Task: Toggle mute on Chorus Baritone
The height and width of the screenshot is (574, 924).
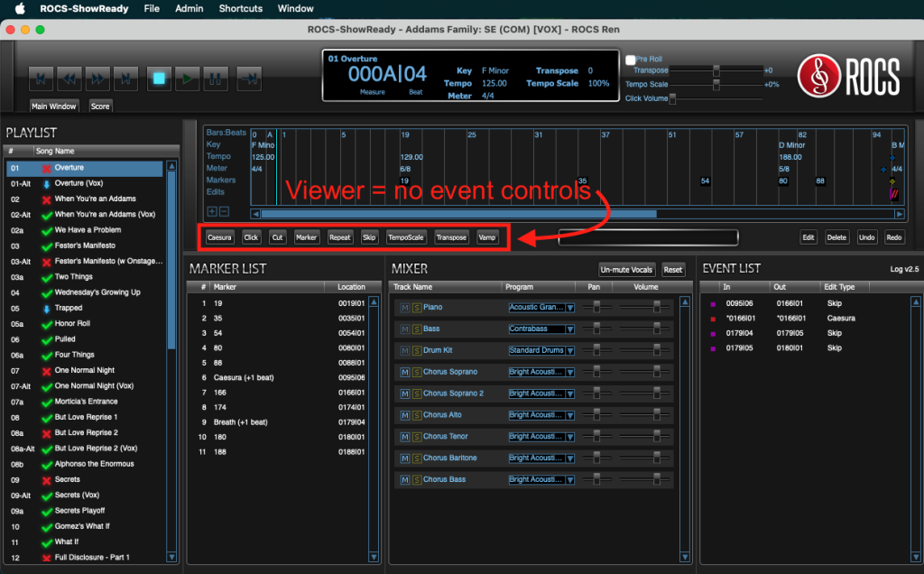Action: (405, 458)
